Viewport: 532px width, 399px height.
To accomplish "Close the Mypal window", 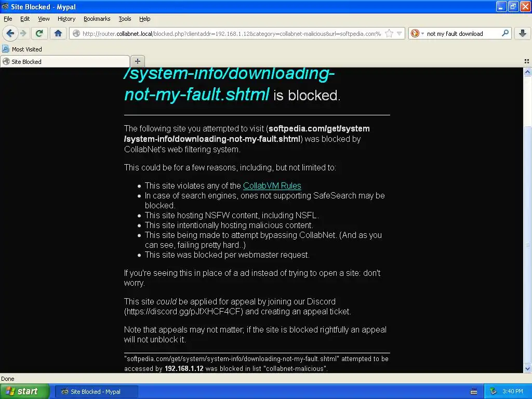I will pyautogui.click(x=525, y=6).
